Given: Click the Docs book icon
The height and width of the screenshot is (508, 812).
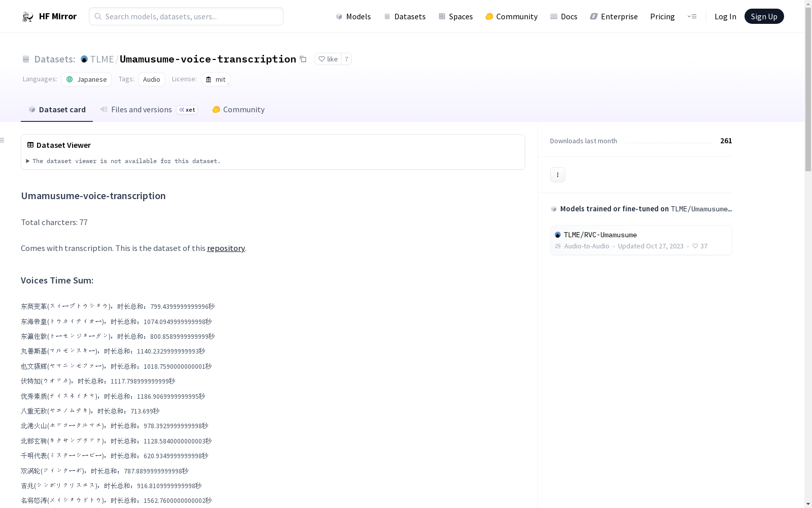Looking at the screenshot, I should click(x=554, y=17).
